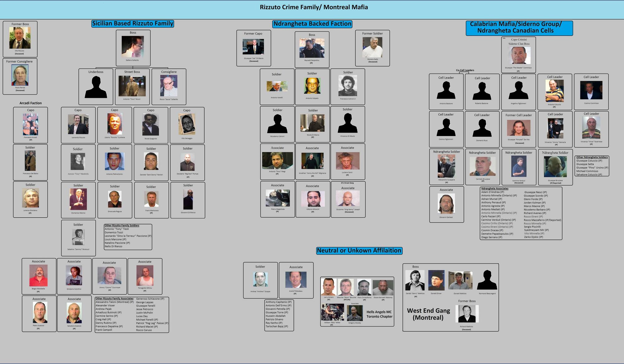Viewport: 624px width, 364px height.
Task: Select Luciano Canci's Associate photo
Action: tap(348, 161)
